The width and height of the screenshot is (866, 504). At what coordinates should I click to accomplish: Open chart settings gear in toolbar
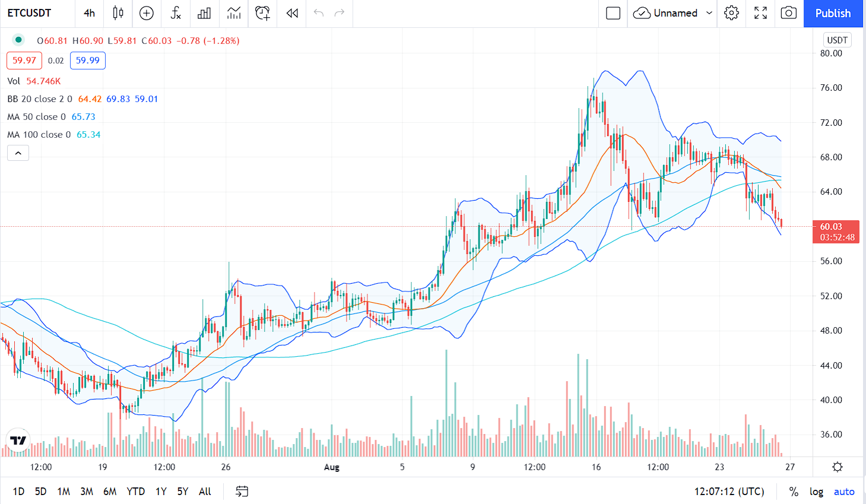[731, 13]
